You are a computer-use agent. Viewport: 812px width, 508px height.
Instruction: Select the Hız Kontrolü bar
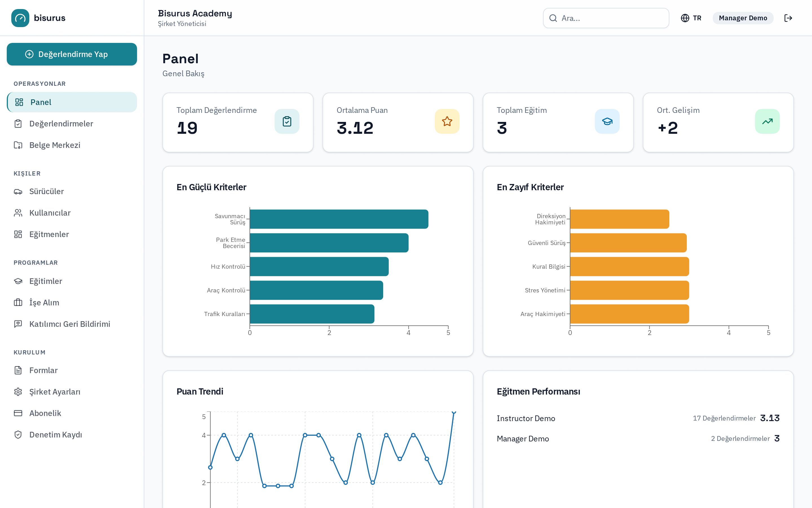[319, 266]
